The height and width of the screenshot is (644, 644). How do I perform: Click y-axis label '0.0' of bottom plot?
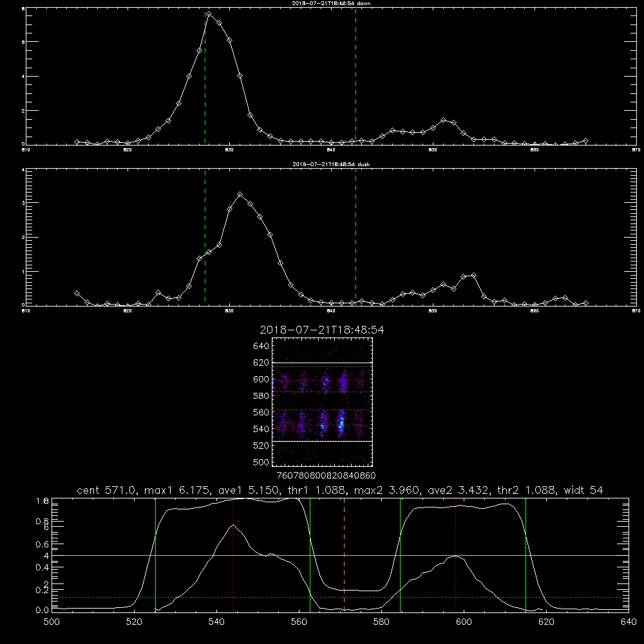pyautogui.click(x=43, y=611)
